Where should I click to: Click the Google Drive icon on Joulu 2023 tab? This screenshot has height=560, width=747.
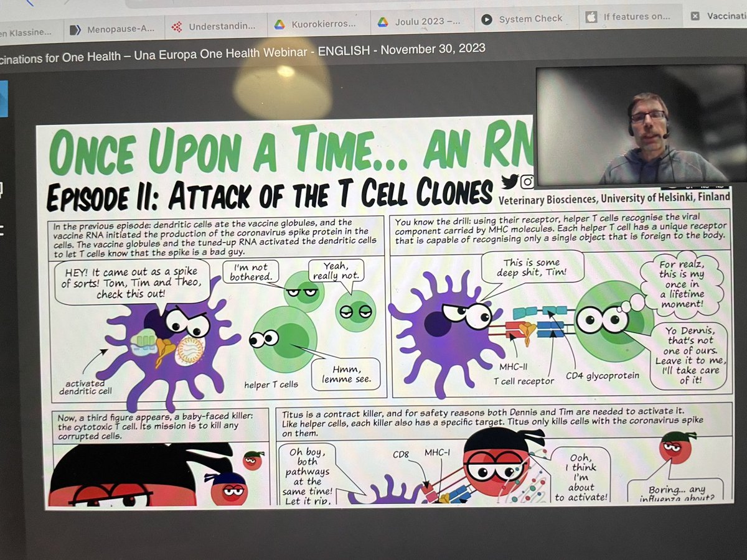[x=382, y=22]
